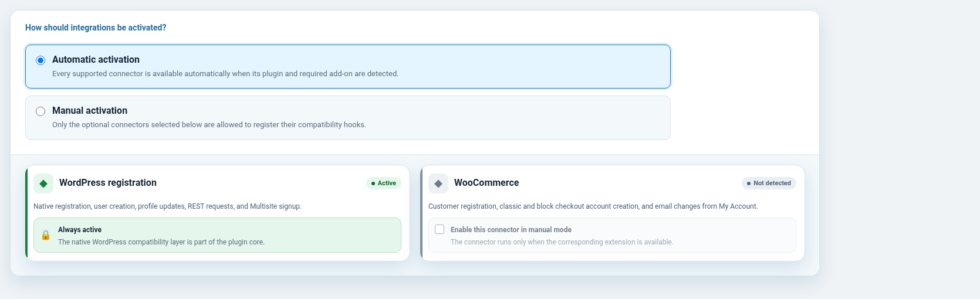The width and height of the screenshot is (980, 299).
Task: Click the 'How should integrations be activated?' heading
Action: [x=96, y=28]
